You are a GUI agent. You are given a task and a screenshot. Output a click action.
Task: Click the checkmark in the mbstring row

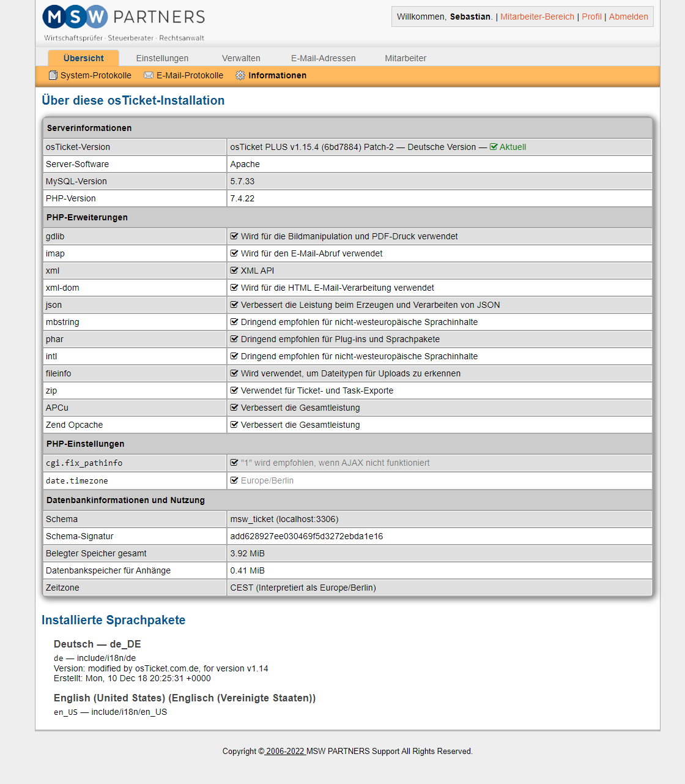point(234,322)
